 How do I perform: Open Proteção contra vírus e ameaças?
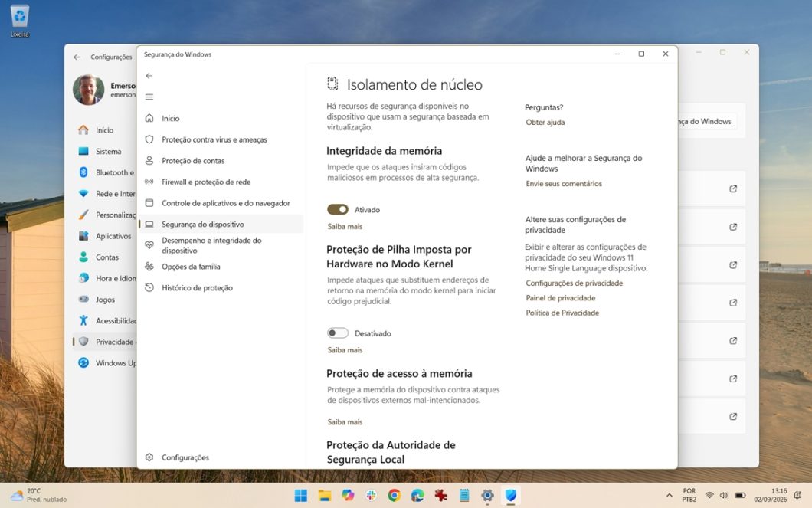point(221,139)
